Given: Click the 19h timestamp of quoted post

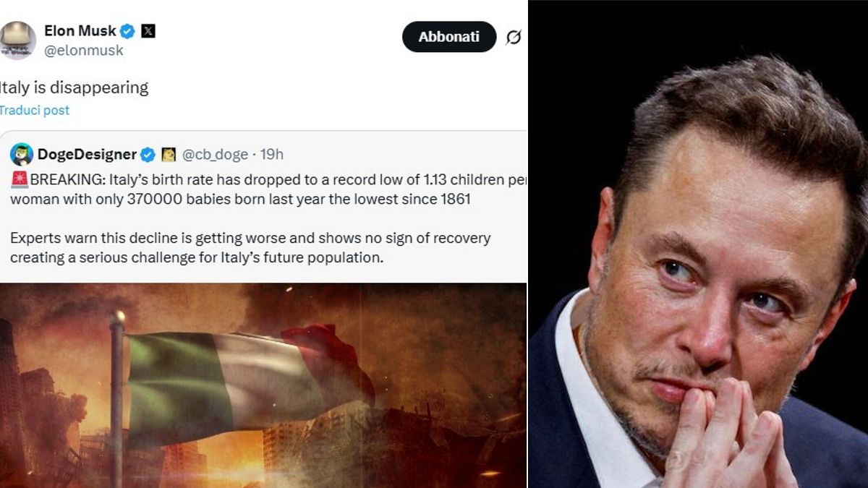Looking at the screenshot, I should click(272, 155).
